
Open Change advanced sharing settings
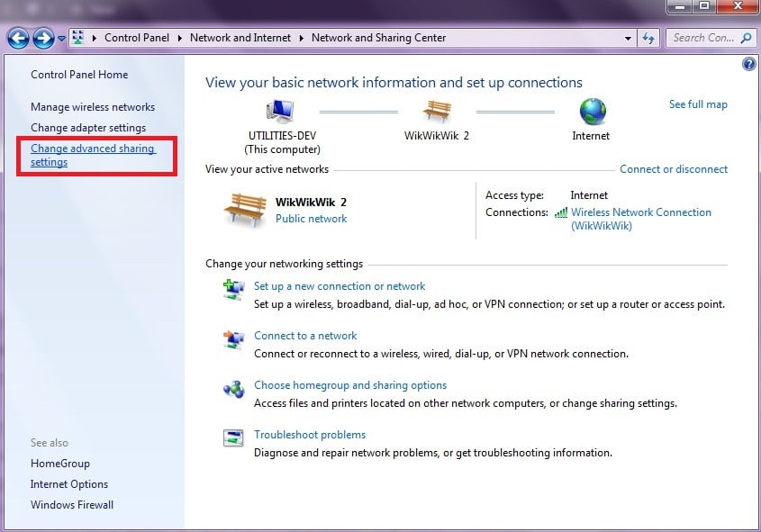(x=93, y=155)
